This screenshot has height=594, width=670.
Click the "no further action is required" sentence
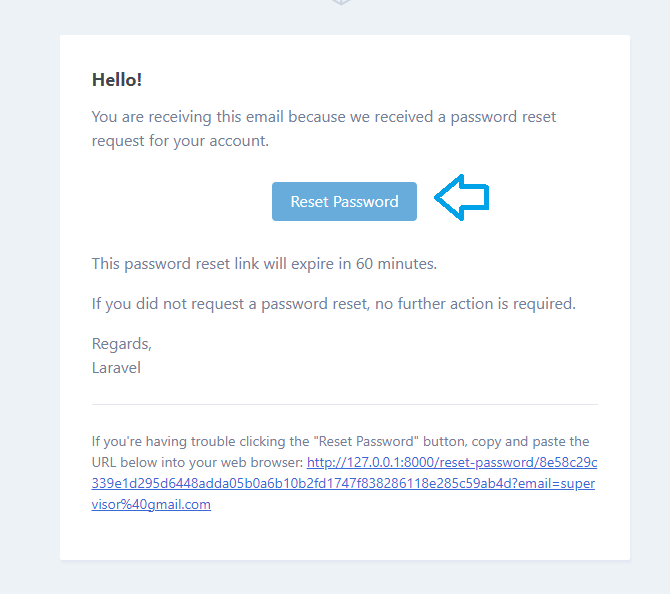coord(334,304)
